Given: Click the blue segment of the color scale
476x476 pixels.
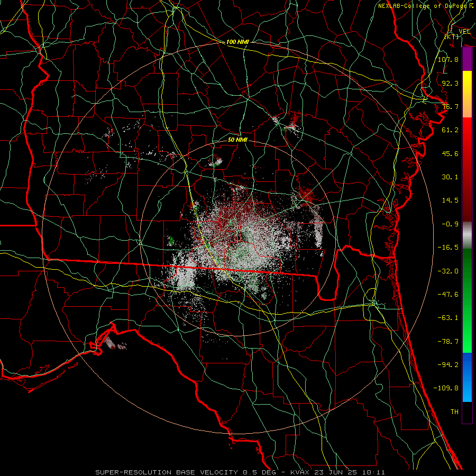Looking at the screenshot, I should coord(467,377).
